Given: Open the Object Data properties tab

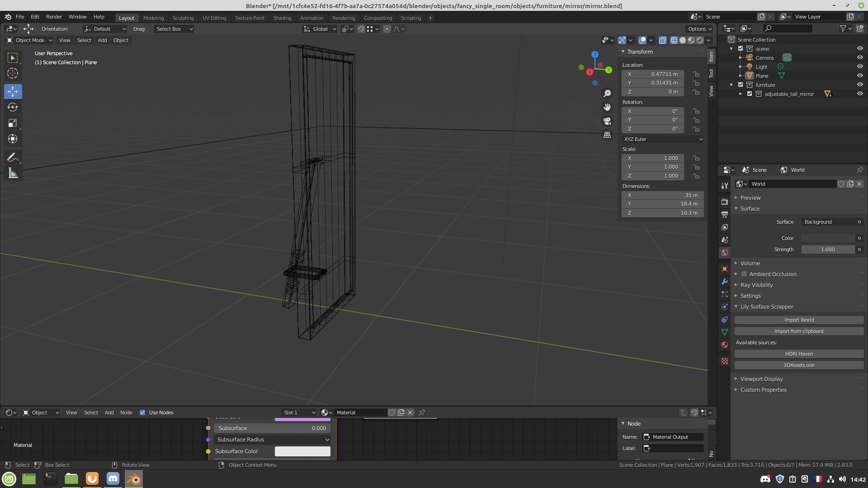Looking at the screenshot, I should [725, 332].
